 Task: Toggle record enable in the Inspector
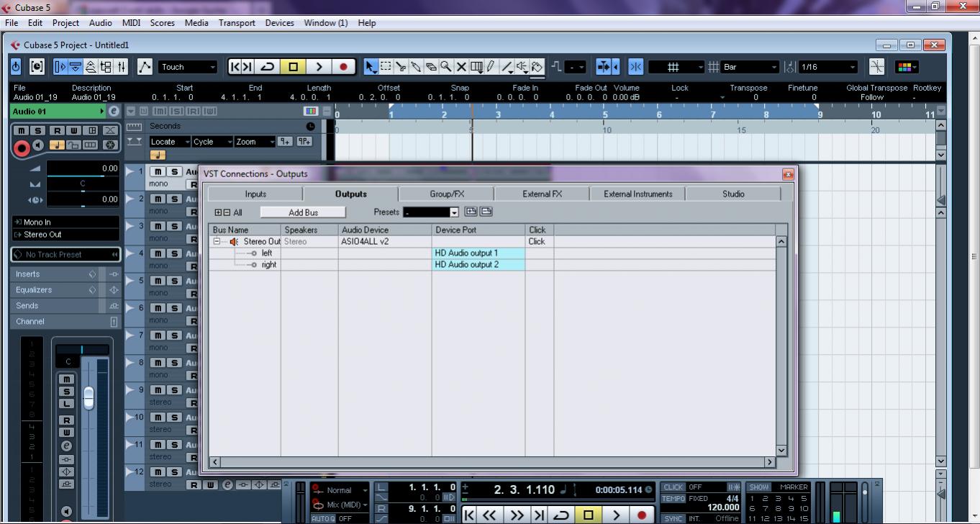pyautogui.click(x=22, y=148)
